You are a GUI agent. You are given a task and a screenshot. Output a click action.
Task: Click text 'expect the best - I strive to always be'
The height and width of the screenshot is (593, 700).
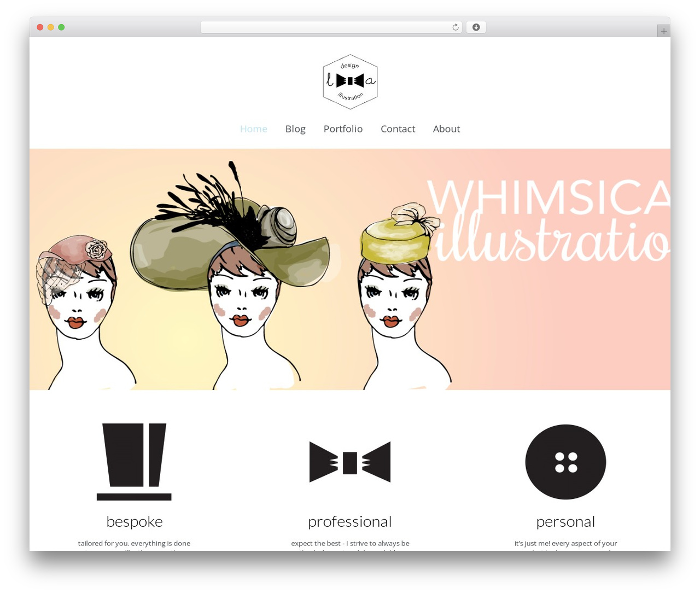click(350, 543)
